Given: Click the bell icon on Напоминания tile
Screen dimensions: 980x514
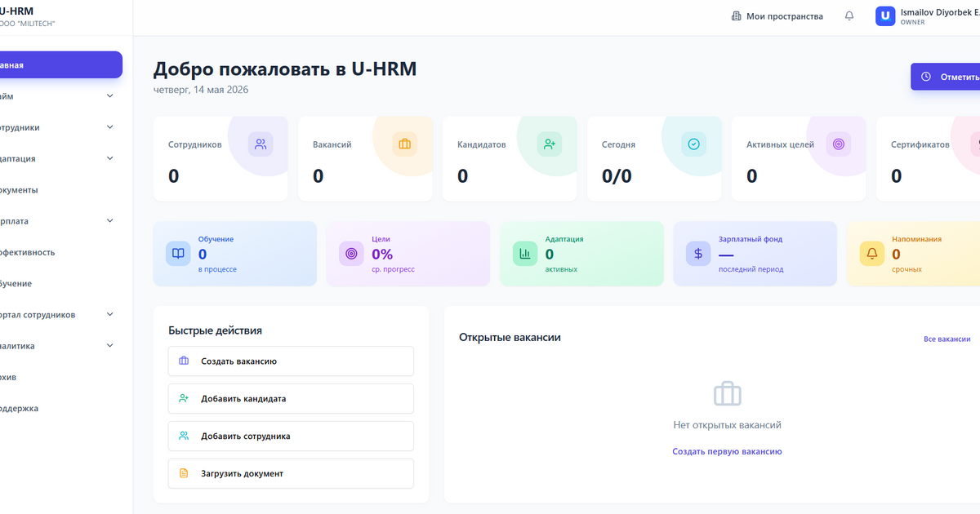Looking at the screenshot, I should click(872, 254).
